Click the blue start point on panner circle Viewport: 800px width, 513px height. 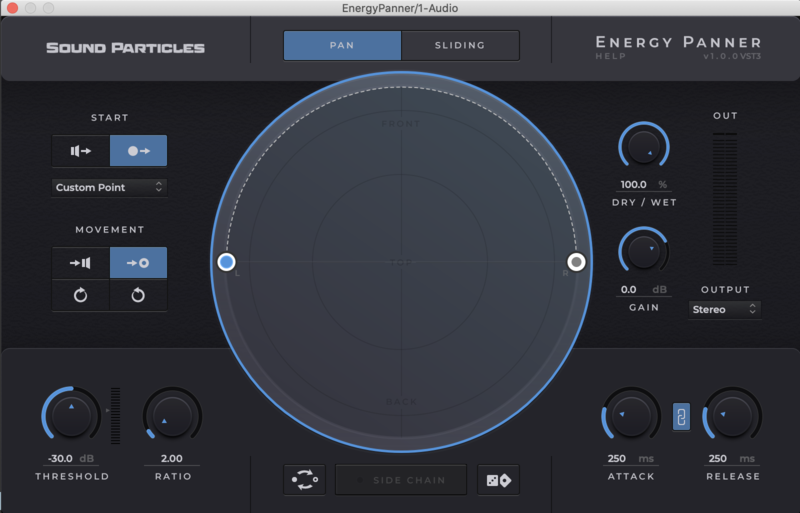[227, 262]
